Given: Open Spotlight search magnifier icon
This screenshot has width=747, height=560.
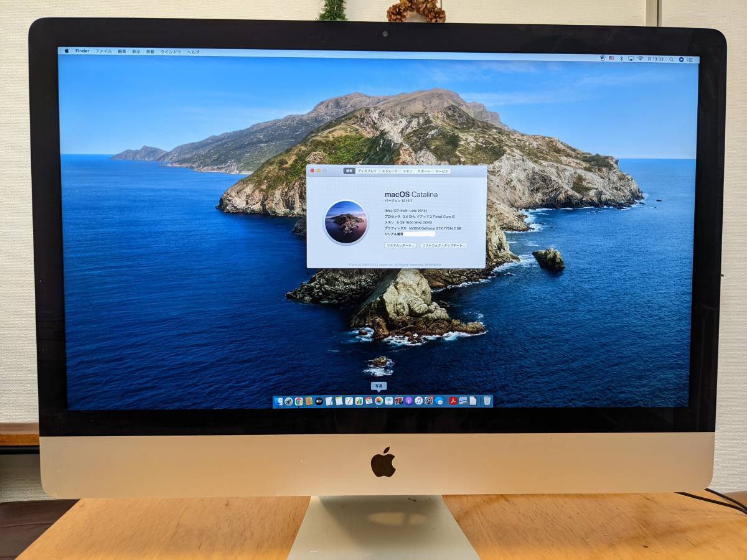Looking at the screenshot, I should coord(671,59).
